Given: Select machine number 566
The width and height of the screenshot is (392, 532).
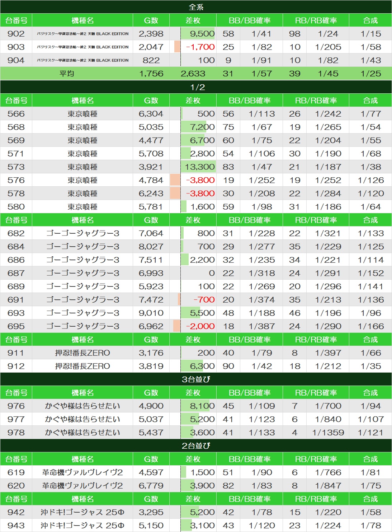Looking at the screenshot, I should (x=16, y=114).
